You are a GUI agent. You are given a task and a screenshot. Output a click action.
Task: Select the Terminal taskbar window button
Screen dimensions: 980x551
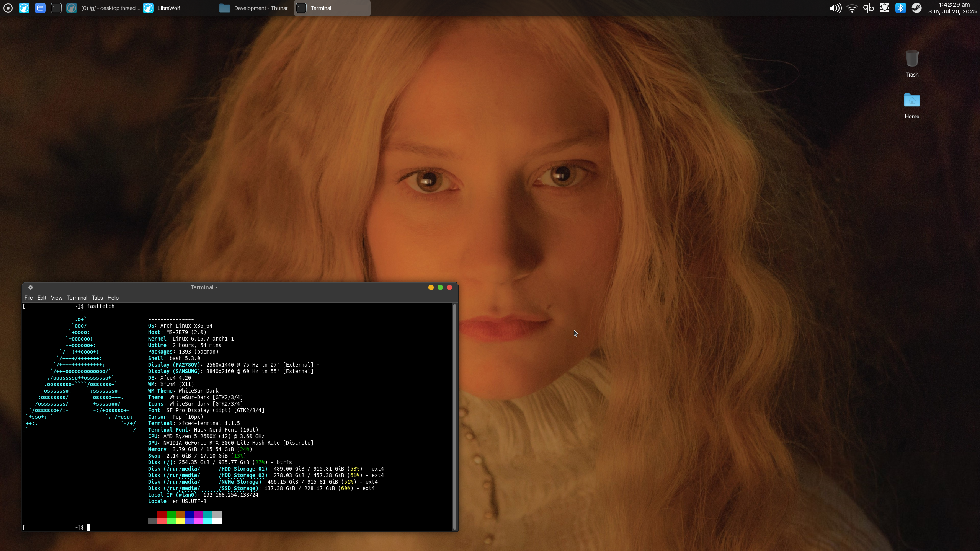tap(332, 8)
